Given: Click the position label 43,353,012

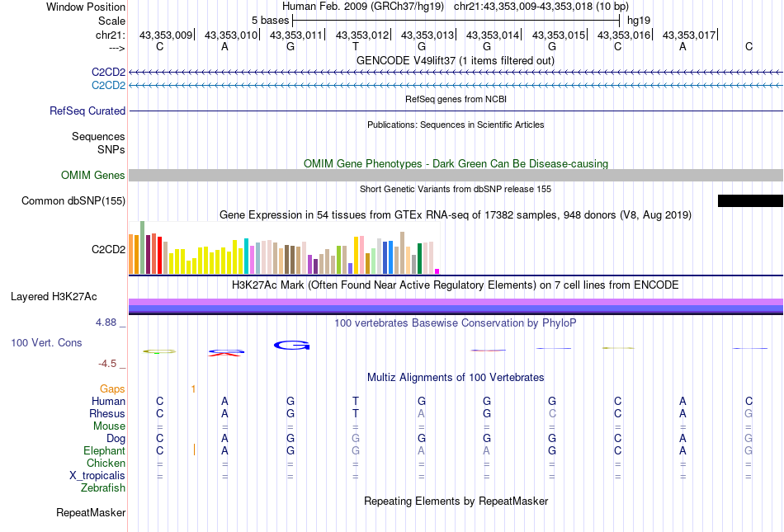Looking at the screenshot, I should click(x=362, y=35).
